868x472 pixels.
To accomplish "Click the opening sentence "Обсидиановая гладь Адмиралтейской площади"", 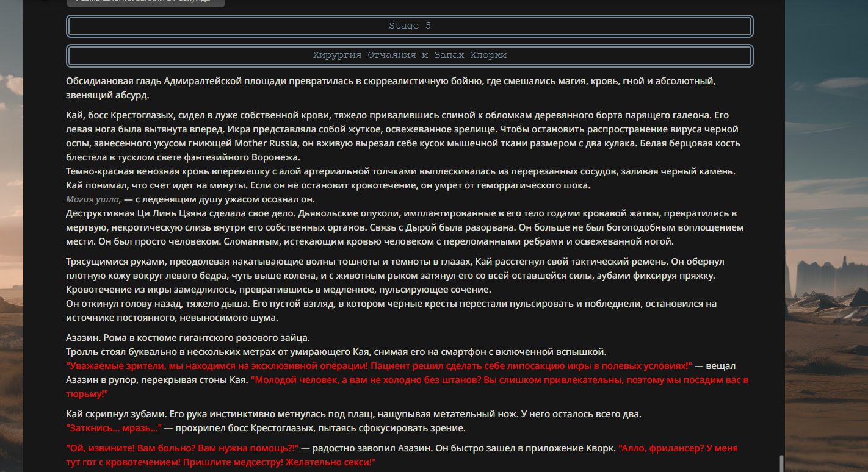I will click(175, 81).
